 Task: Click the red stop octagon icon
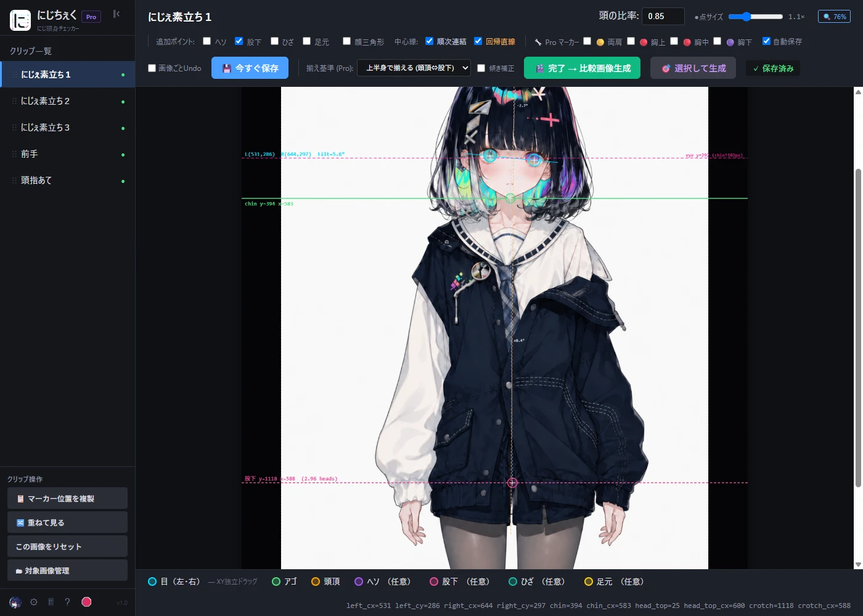coord(86,602)
